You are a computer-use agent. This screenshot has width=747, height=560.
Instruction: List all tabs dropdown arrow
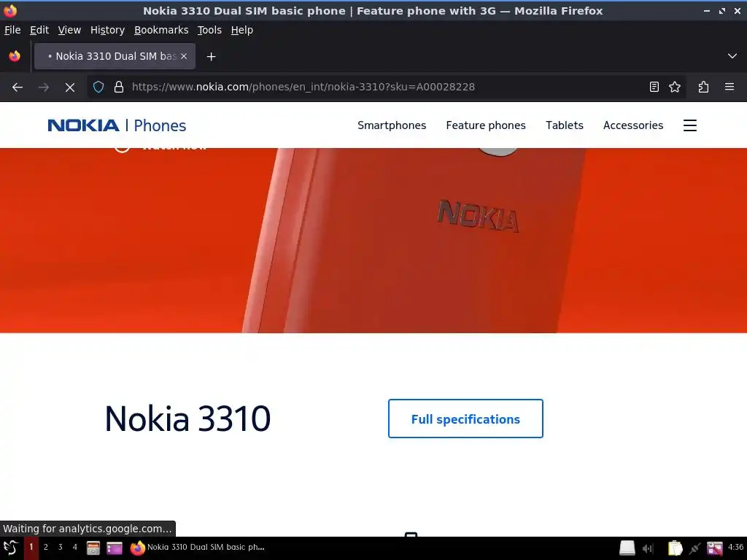tap(732, 56)
